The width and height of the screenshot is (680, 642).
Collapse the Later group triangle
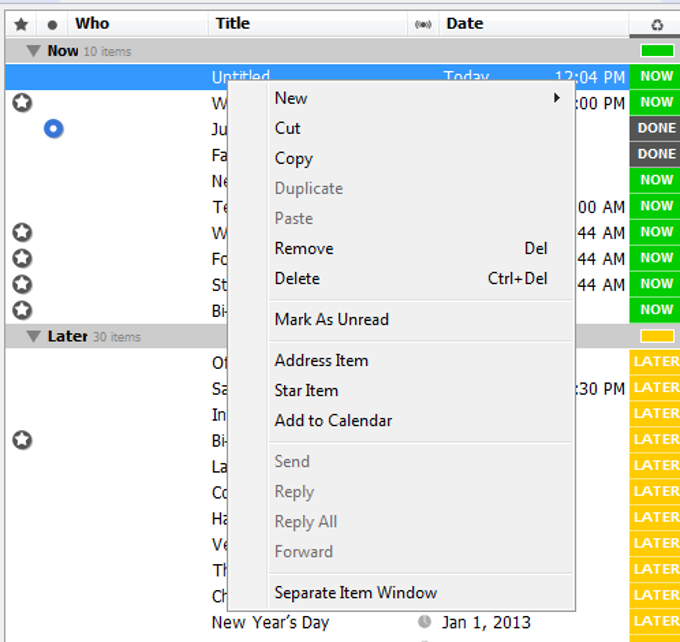click(x=33, y=336)
